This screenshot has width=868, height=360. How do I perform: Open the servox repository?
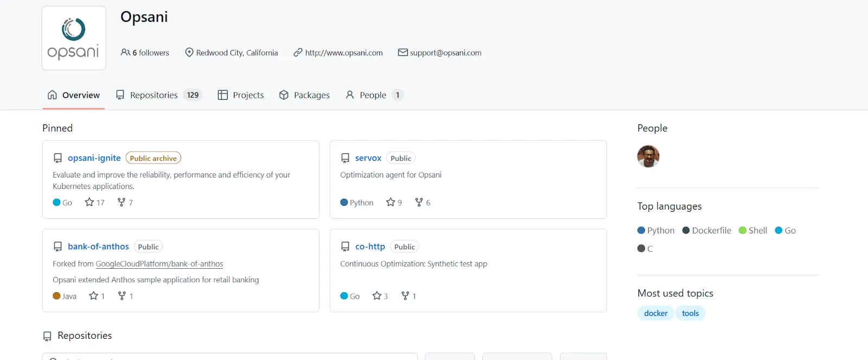368,158
